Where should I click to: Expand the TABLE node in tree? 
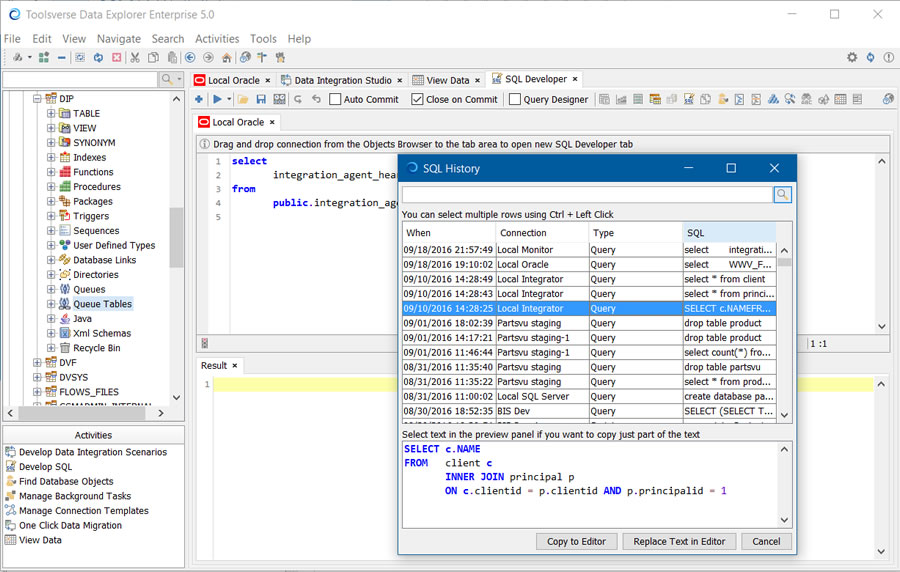pos(51,114)
